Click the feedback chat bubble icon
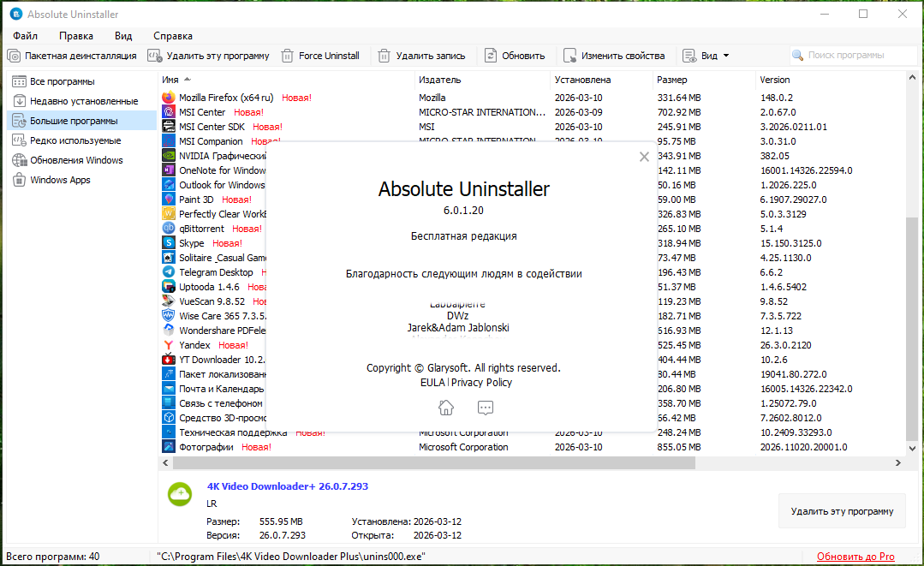The height and width of the screenshot is (566, 924). [x=486, y=408]
